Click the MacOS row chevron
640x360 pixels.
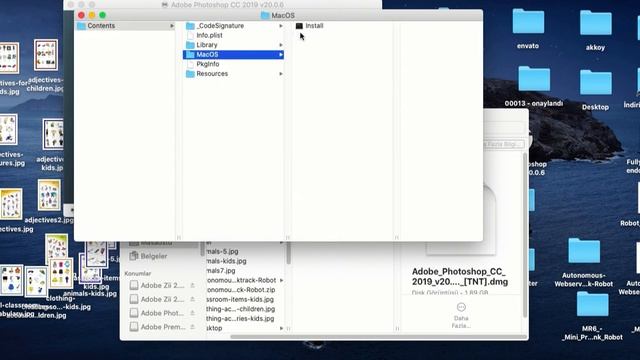[x=281, y=55]
